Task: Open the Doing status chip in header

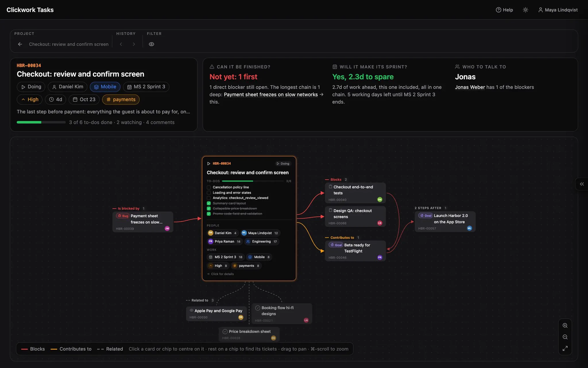Action: tap(31, 87)
